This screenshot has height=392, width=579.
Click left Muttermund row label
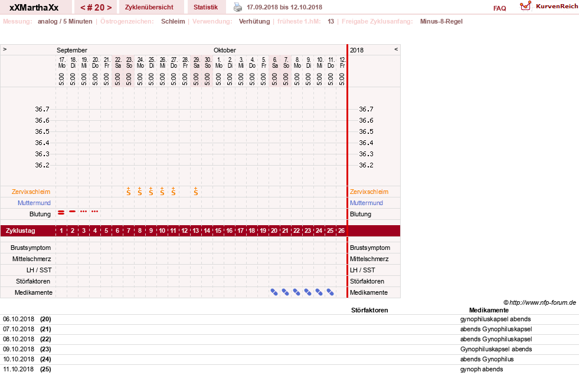tap(34, 203)
